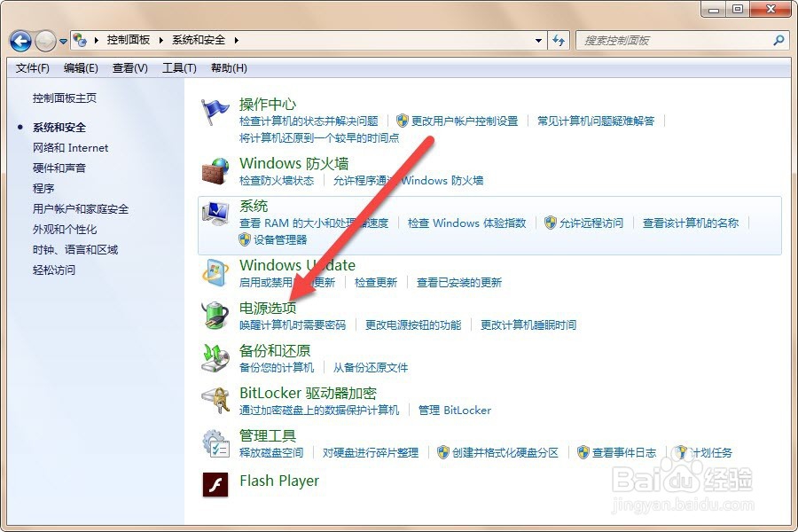Viewport: 798px width, 532px height.
Task: Open the 查看(V) menu
Action: (129, 67)
